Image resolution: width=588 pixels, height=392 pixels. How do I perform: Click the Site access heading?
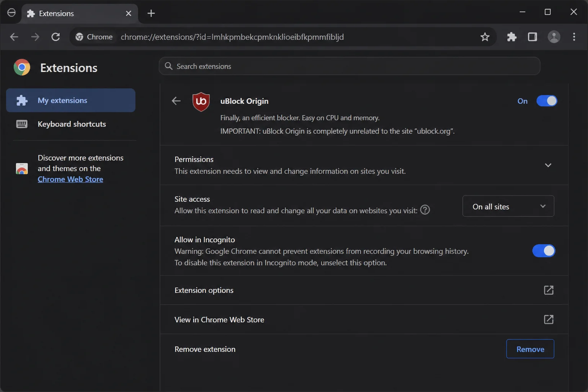coord(192,199)
